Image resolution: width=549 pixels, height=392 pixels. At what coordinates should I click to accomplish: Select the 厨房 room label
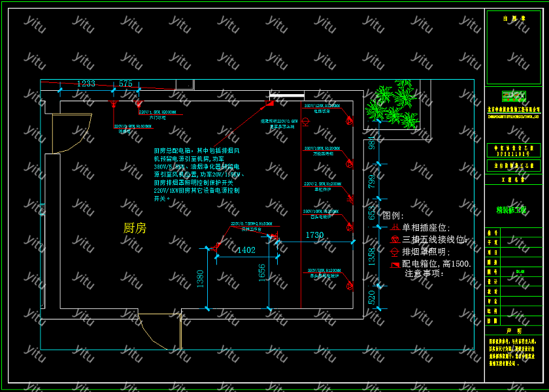(x=135, y=228)
